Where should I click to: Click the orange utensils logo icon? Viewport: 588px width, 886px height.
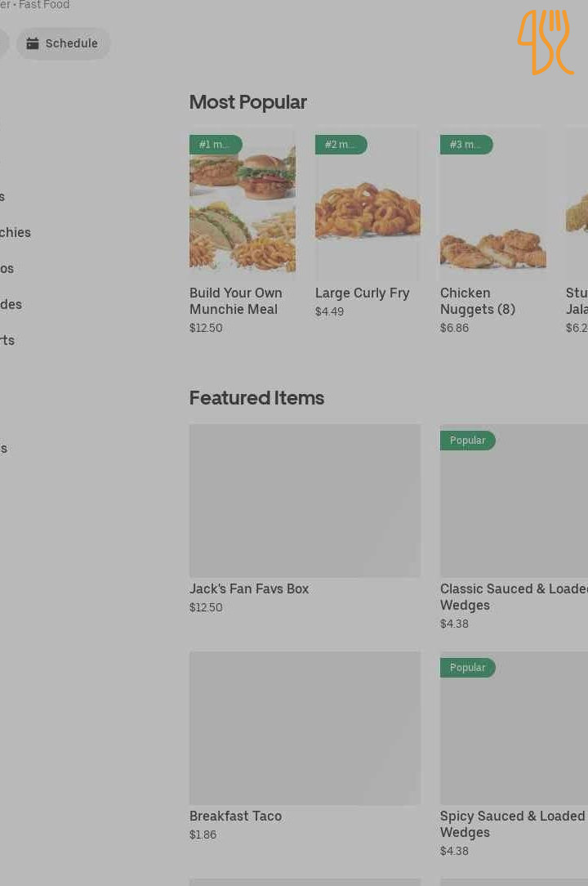click(x=546, y=43)
